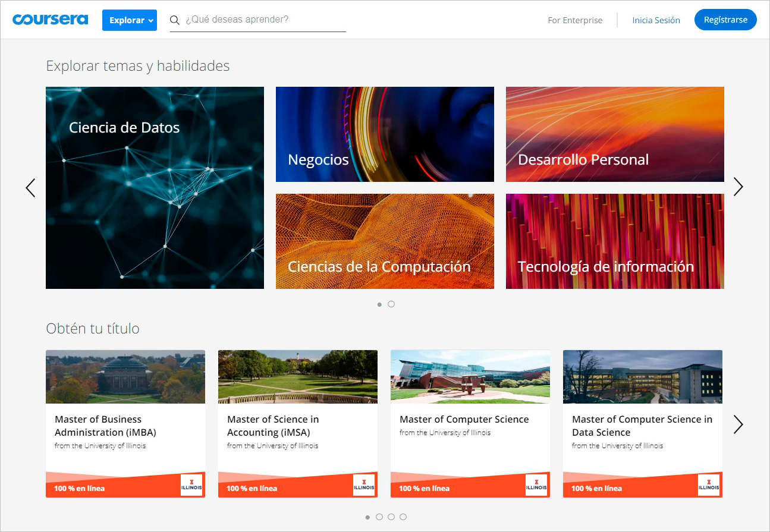The height and width of the screenshot is (532, 770).
Task: Open the Master of Business Administration (iMBA) card
Action: 125,424
